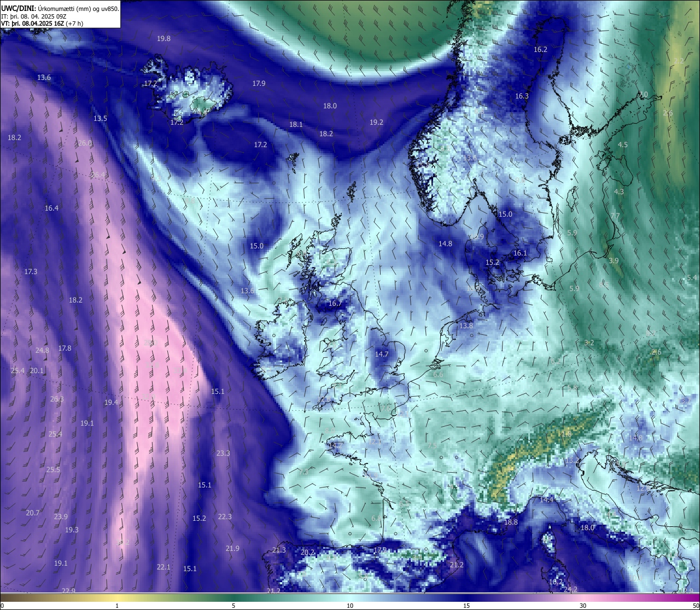
Task: Click the '14.4' map value
Action: click(x=547, y=499)
